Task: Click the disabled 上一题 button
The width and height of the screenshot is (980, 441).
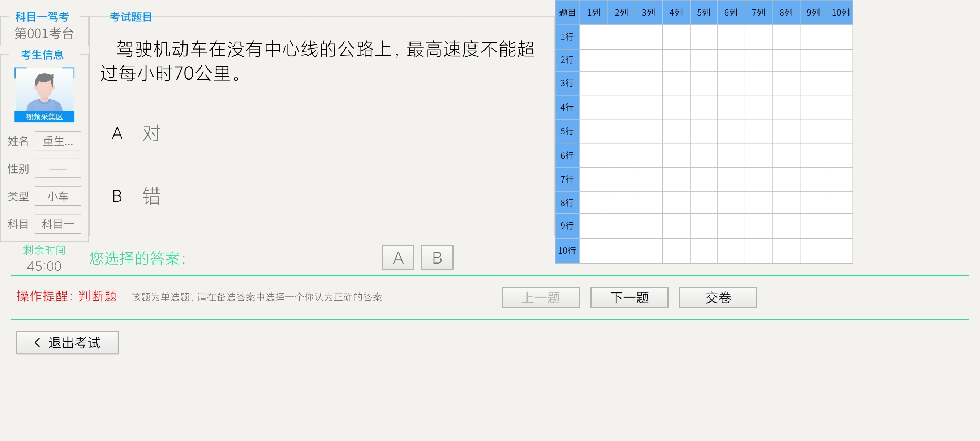Action: (540, 297)
